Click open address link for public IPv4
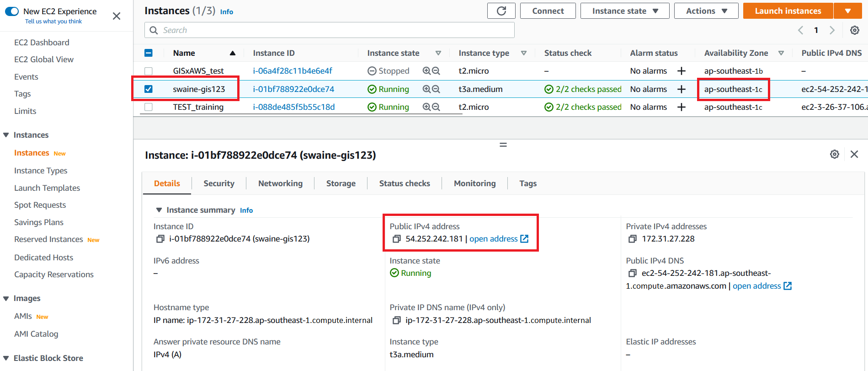This screenshot has width=868, height=371. pyautogui.click(x=499, y=239)
